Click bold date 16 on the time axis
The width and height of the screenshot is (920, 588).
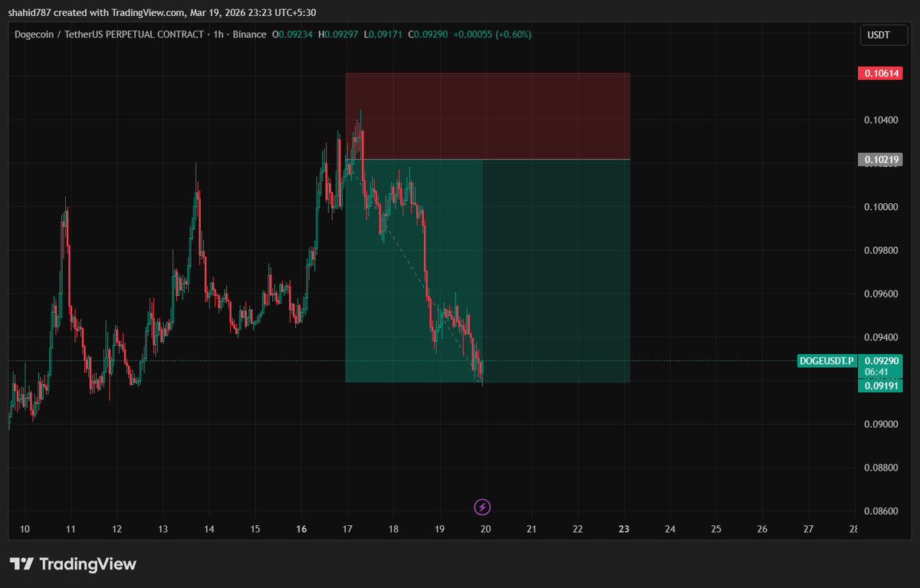point(301,529)
